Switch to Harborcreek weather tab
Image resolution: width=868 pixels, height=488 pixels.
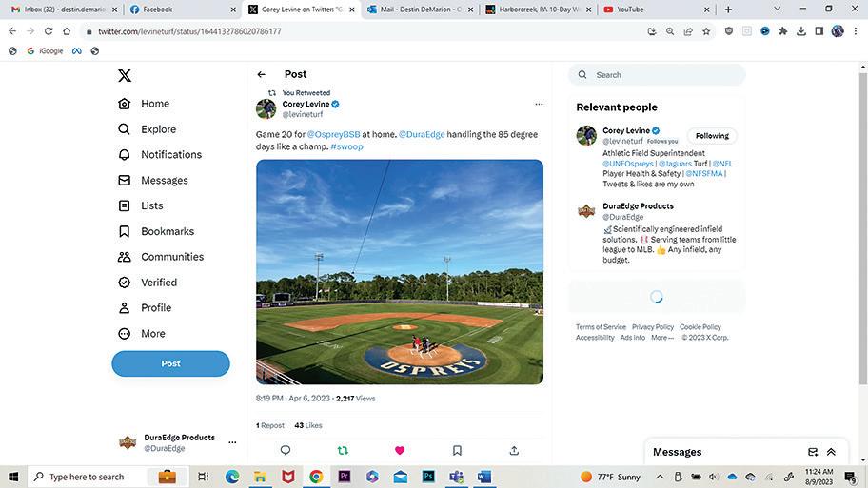539,10
